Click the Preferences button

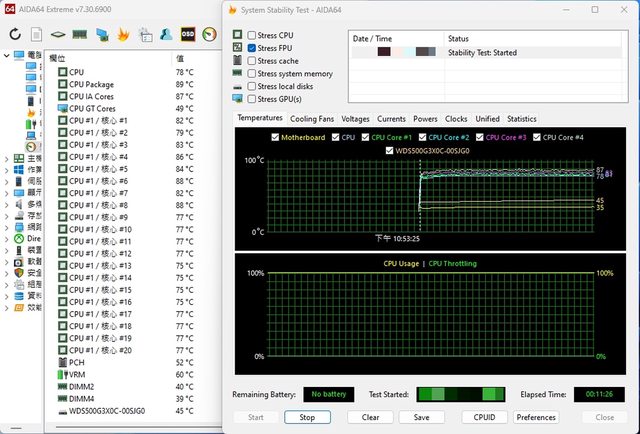537,417
